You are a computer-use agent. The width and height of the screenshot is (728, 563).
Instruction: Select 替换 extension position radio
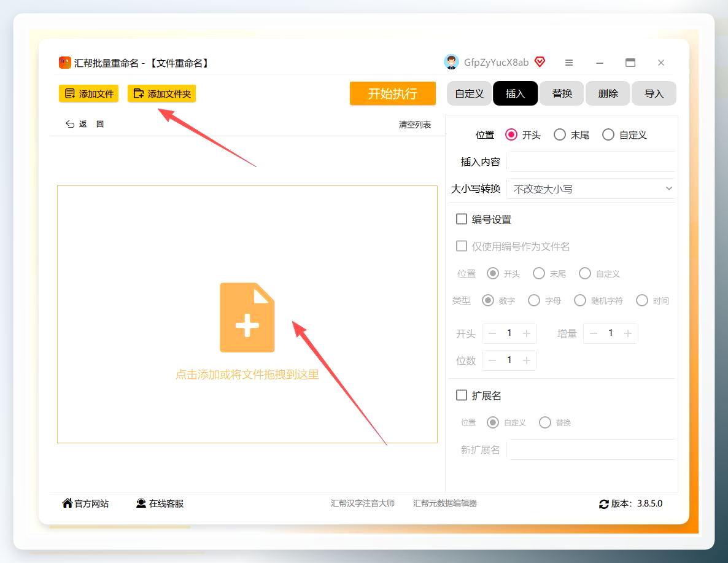[545, 422]
